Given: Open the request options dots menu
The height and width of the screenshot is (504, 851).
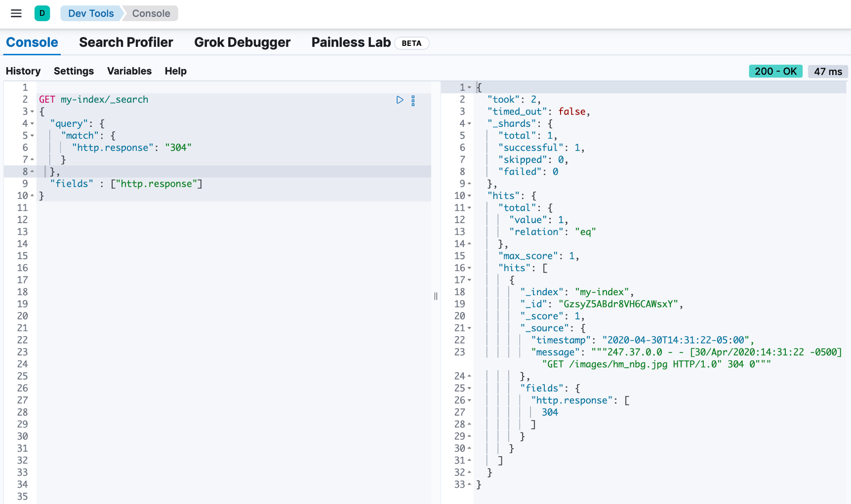Looking at the screenshot, I should 413,101.
